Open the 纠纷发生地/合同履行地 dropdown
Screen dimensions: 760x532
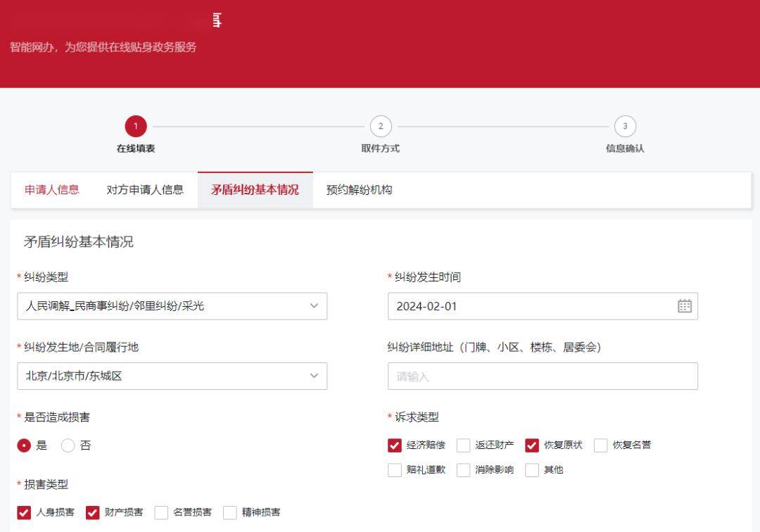(172, 376)
